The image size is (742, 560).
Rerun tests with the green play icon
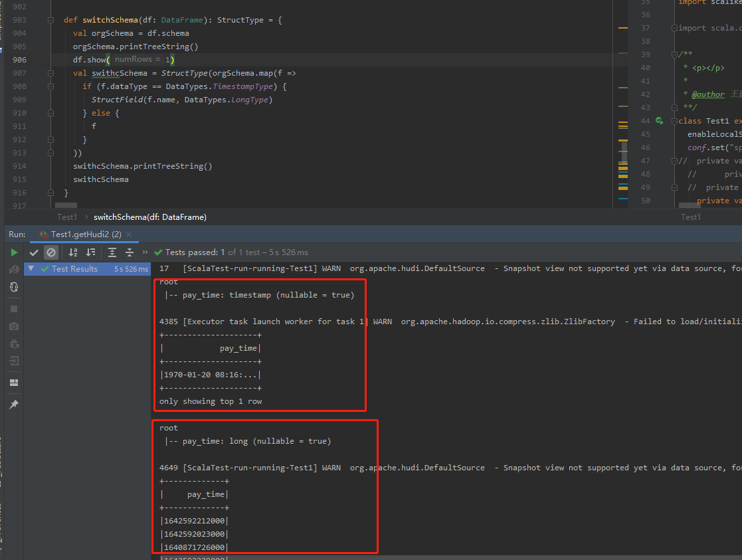point(14,252)
